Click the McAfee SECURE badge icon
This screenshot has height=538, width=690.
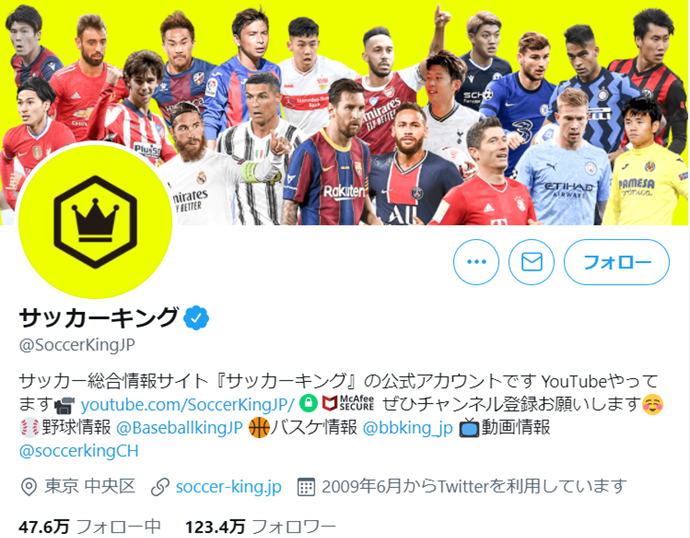pyautogui.click(x=348, y=403)
